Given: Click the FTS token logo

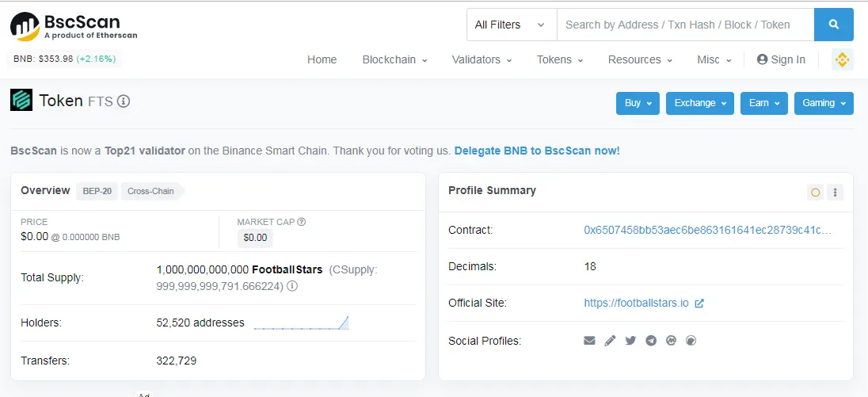Looking at the screenshot, I should point(21,100).
